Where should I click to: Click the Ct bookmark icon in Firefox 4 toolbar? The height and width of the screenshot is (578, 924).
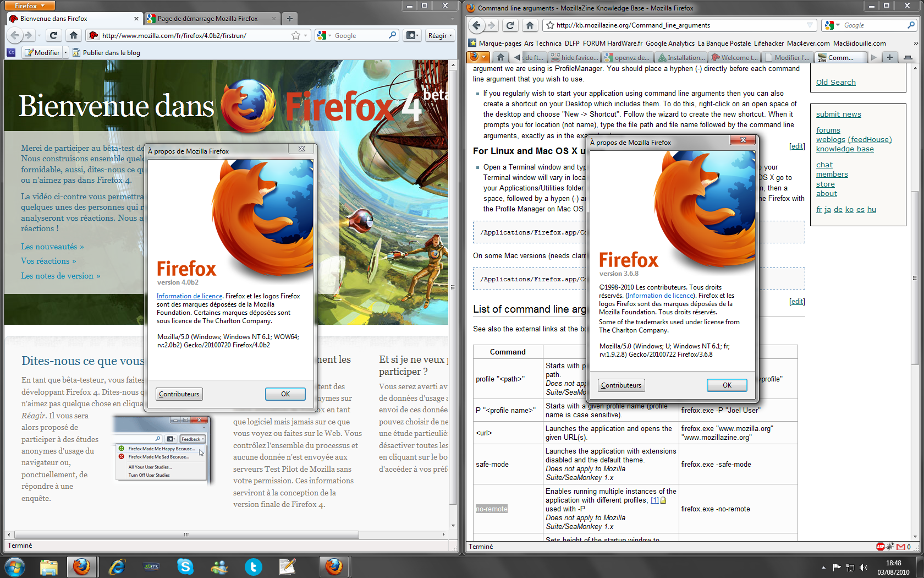11,52
